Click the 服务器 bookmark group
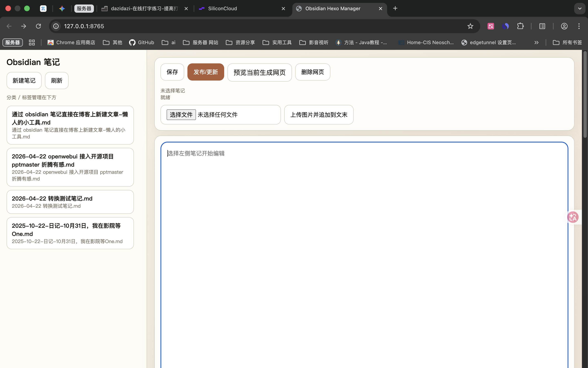The width and height of the screenshot is (588, 368). [x=13, y=42]
